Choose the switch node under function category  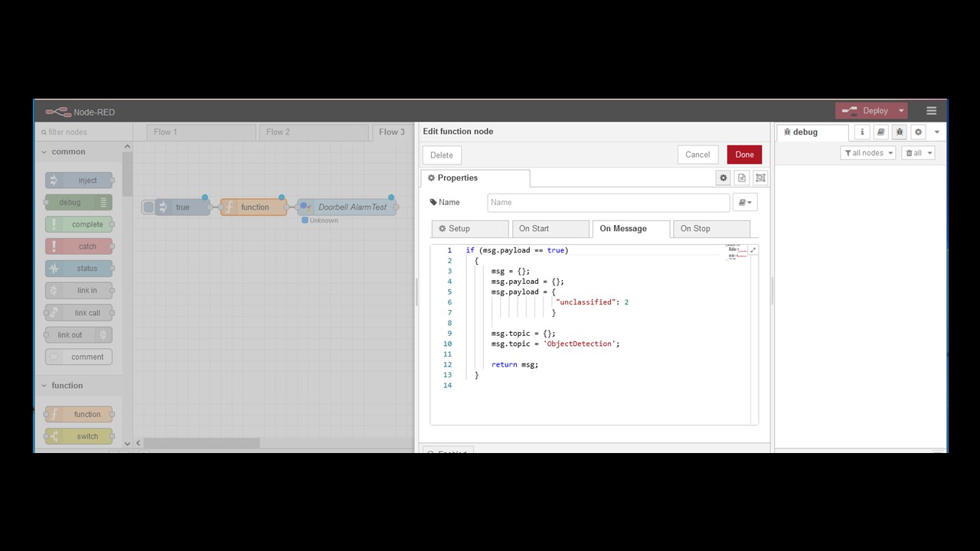(x=79, y=435)
